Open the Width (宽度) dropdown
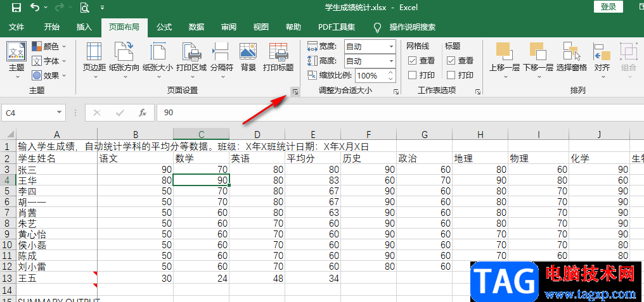Viewport: 644px width, 302px height. point(391,46)
